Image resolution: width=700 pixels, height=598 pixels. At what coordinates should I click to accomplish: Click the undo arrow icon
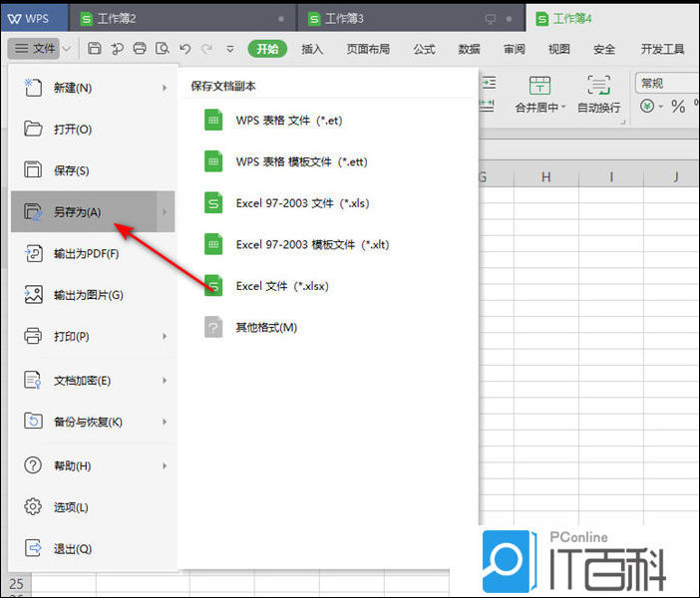pyautogui.click(x=184, y=48)
